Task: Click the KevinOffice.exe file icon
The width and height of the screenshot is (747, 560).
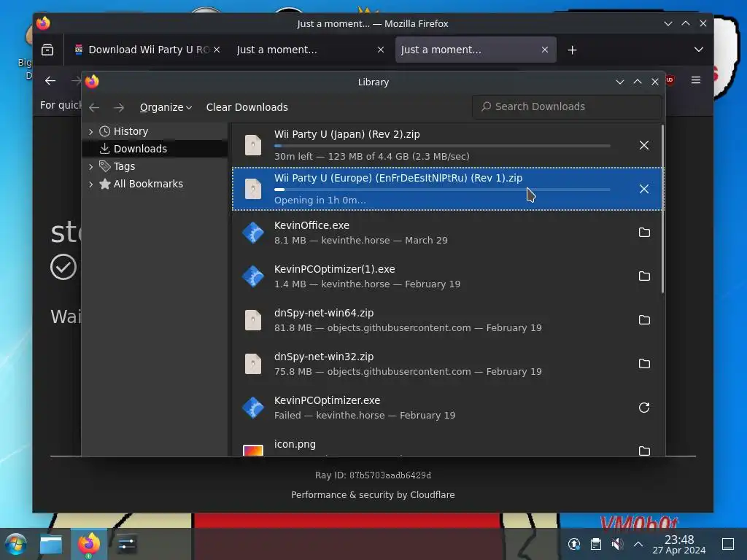Action: pyautogui.click(x=253, y=233)
